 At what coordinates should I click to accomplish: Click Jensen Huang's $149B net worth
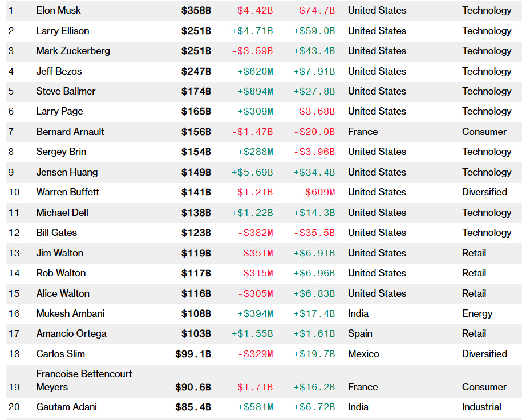(196, 173)
